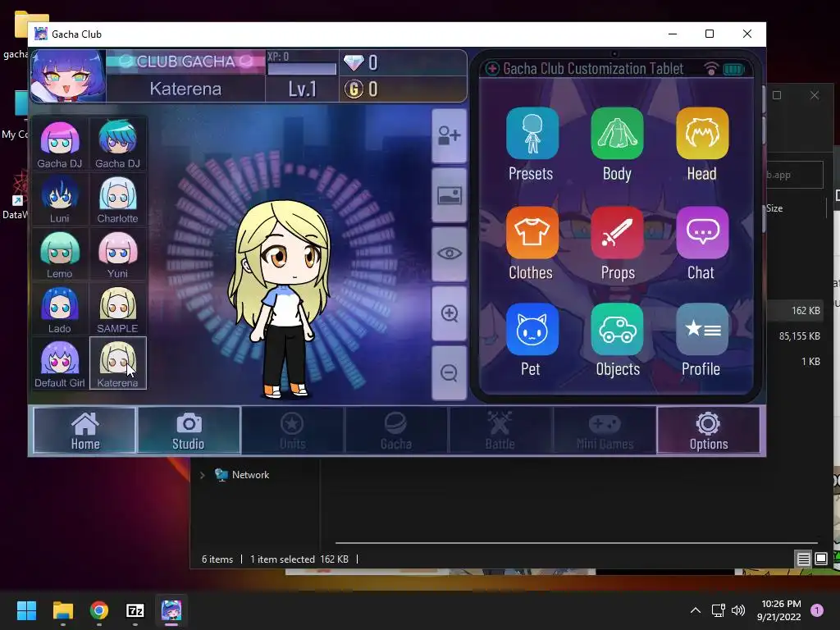
Task: Click the blonde chibi character on stage
Action: [281, 300]
